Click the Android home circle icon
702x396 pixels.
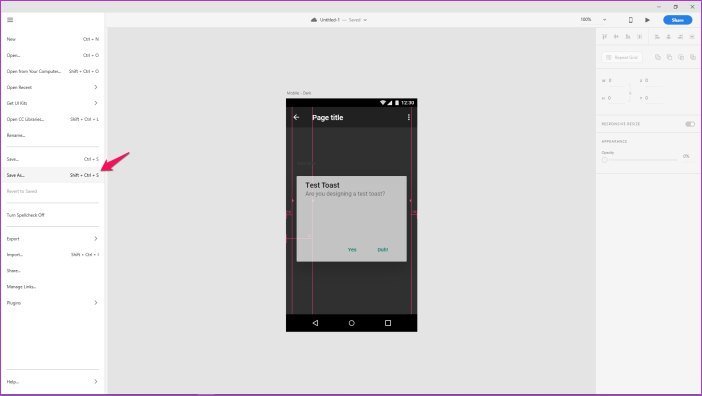pos(351,323)
